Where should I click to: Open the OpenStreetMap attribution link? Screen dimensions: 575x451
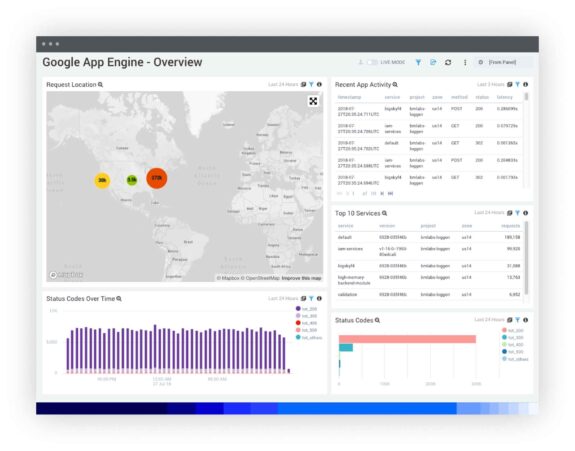[x=260, y=278]
